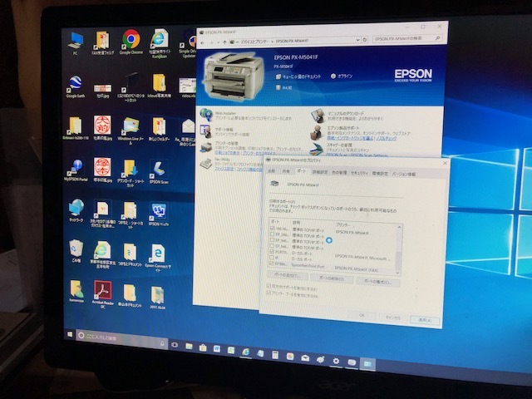This screenshot has height=399, width=532.
Task: Check the fourth TCP/IP port checkbox in list
Action: pyautogui.click(x=272, y=246)
